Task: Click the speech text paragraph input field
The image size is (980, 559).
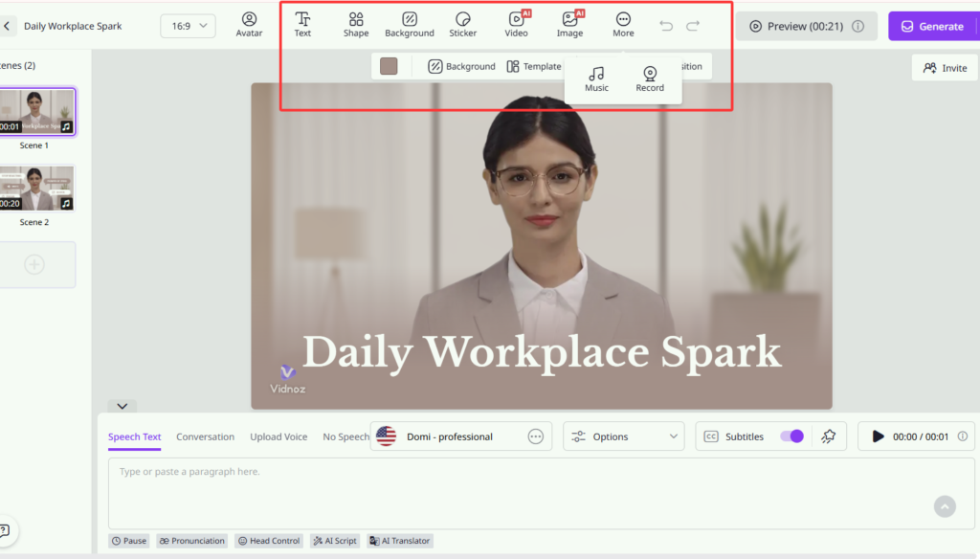Action: pyautogui.click(x=542, y=493)
